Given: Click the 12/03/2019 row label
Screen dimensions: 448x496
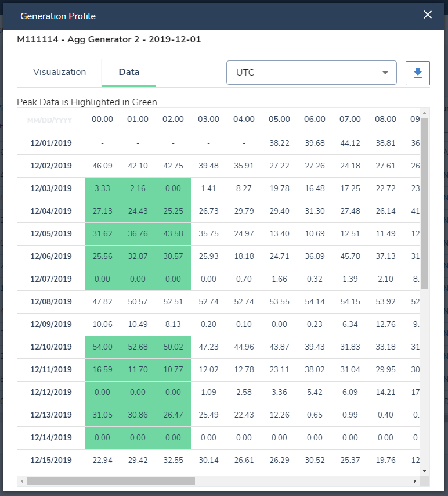Looking at the screenshot, I should click(x=51, y=189).
